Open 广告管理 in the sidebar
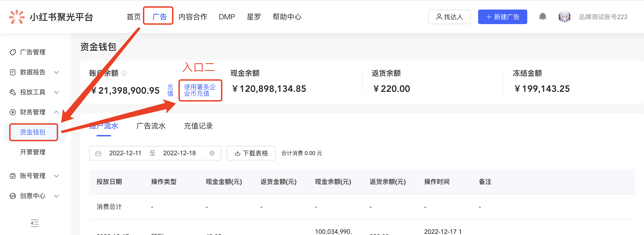Screen dimensions: 644x235 [x=33, y=52]
